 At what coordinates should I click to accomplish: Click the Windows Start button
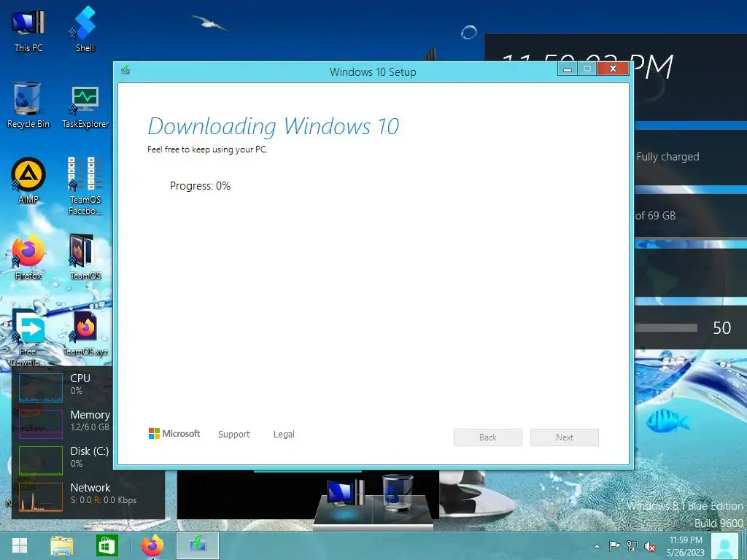[x=20, y=545]
